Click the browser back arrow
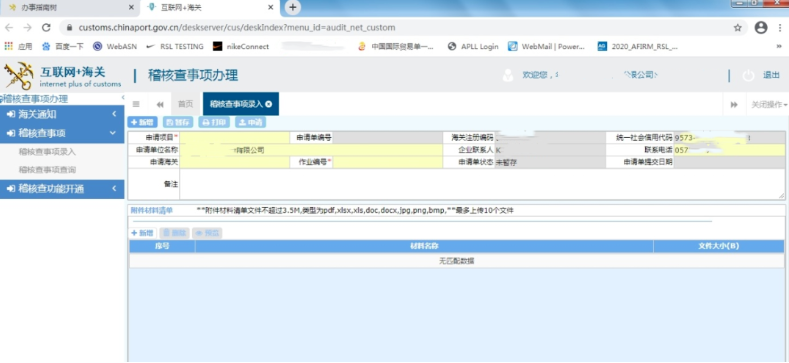Viewport: 789px width, 363px height. coord(9,28)
